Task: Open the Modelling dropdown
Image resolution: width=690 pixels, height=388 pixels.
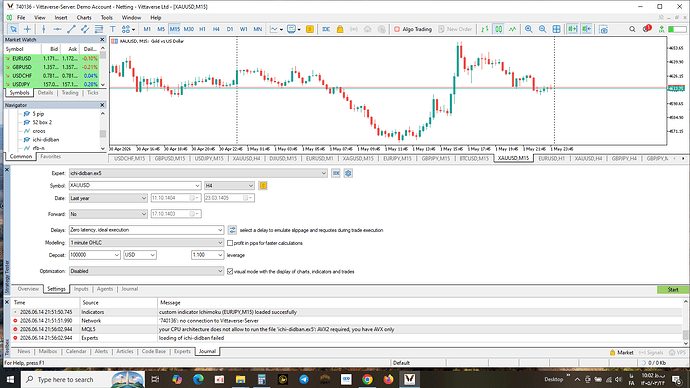Action: (147, 242)
